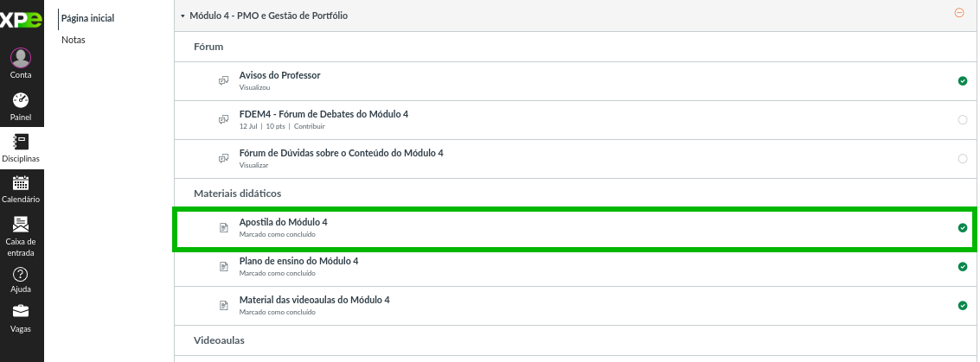This screenshot has width=980, height=362.
Task: Click the XPe logo
Action: (x=21, y=20)
